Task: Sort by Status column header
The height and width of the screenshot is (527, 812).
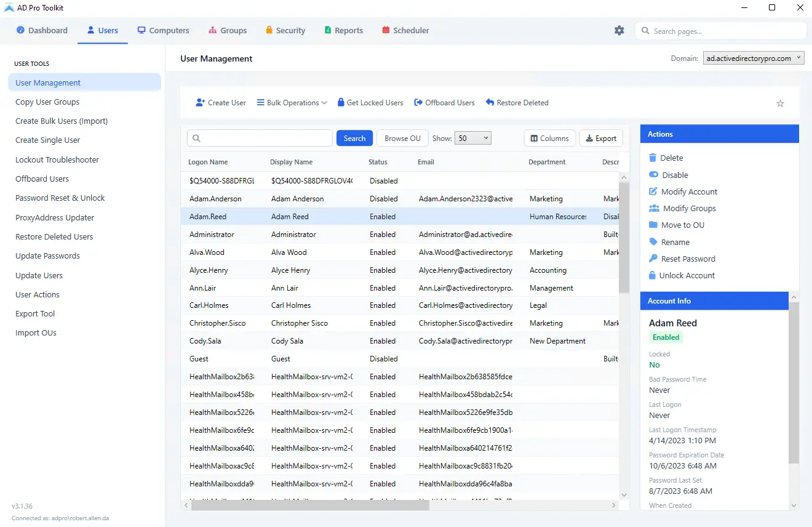Action: [x=378, y=162]
